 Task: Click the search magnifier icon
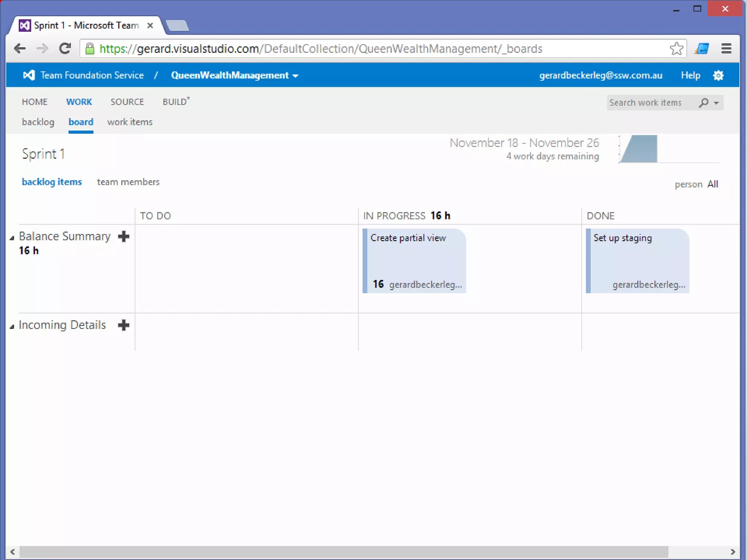(704, 103)
